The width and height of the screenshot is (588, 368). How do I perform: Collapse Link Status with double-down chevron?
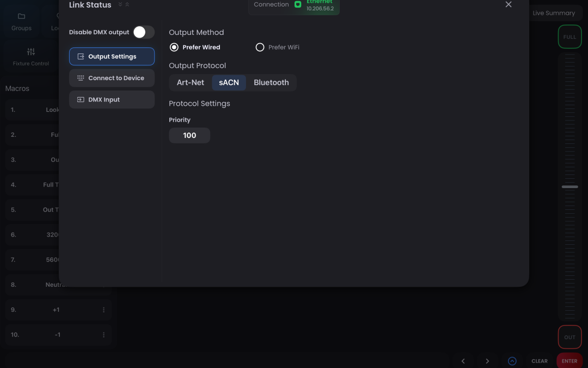coord(120,4)
